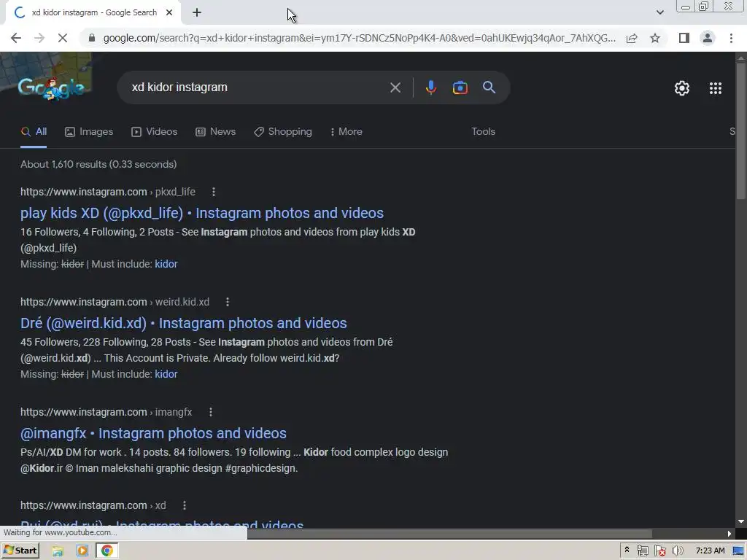Switch to Videos tab
The image size is (747, 560).
[155, 132]
